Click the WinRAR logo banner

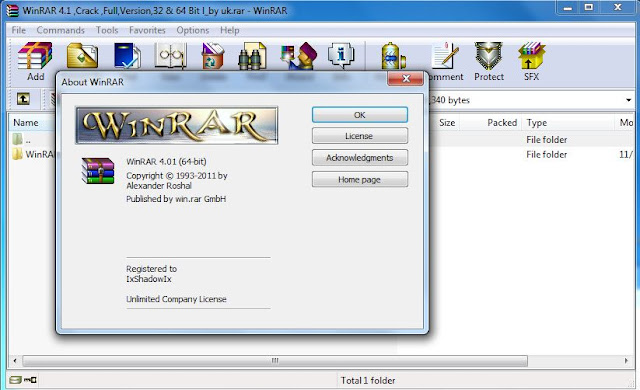[177, 125]
